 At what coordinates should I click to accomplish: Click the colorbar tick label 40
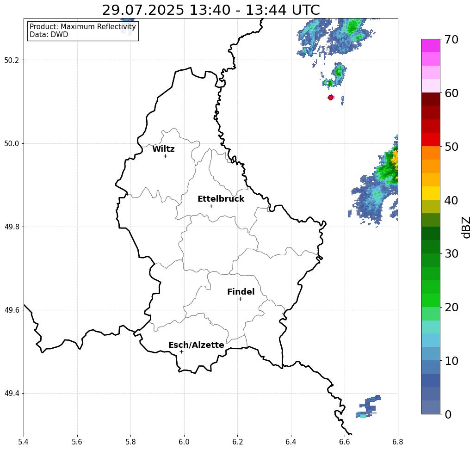pyautogui.click(x=451, y=200)
